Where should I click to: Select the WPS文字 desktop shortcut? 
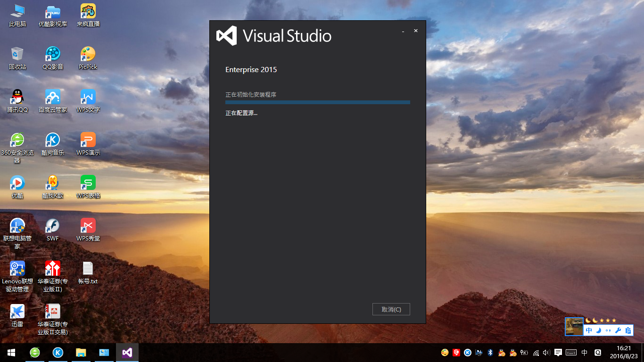88,101
